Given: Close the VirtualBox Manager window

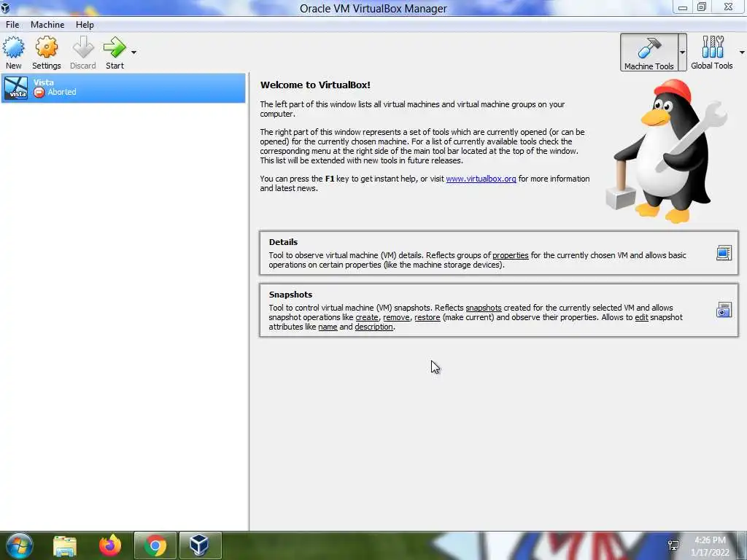Looking at the screenshot, I should click(x=729, y=7).
